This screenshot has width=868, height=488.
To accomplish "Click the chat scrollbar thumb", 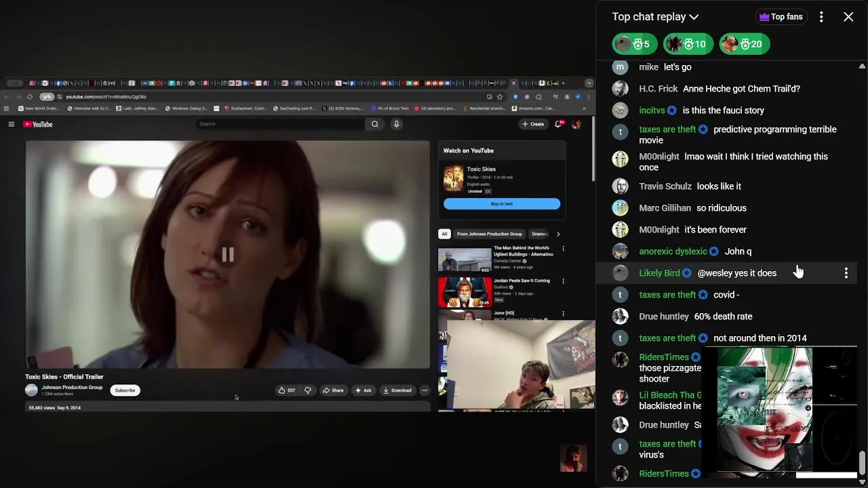I will [x=862, y=464].
